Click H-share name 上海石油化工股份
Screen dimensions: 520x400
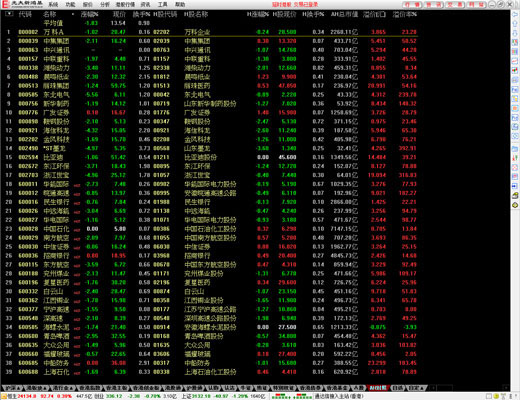coord(210,372)
